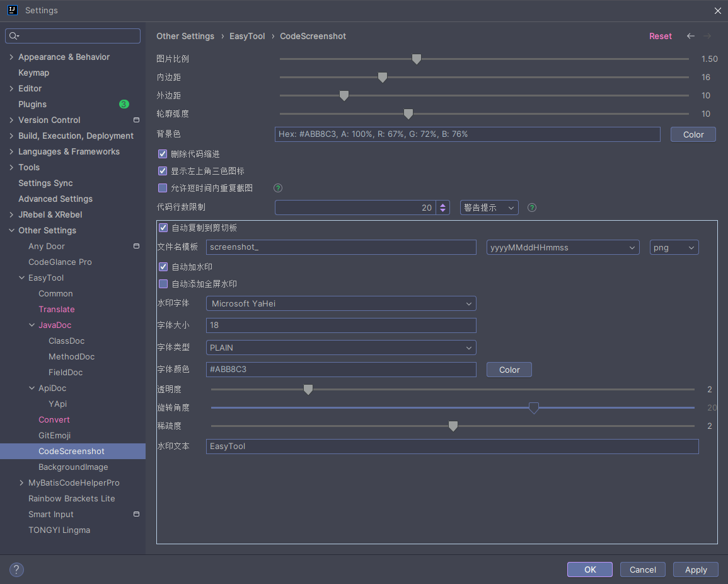Enable 允许短时间内重复截图 checkbox
The image size is (728, 584).
[163, 188]
